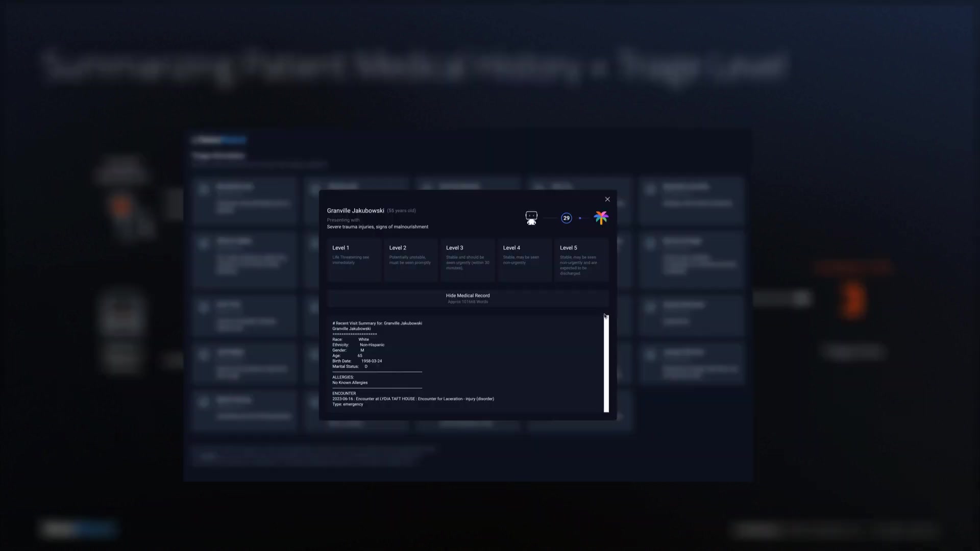Click the 2023-06-16 LYDIA TAFT HOUSE encounter line
980x551 pixels.
[x=413, y=399]
